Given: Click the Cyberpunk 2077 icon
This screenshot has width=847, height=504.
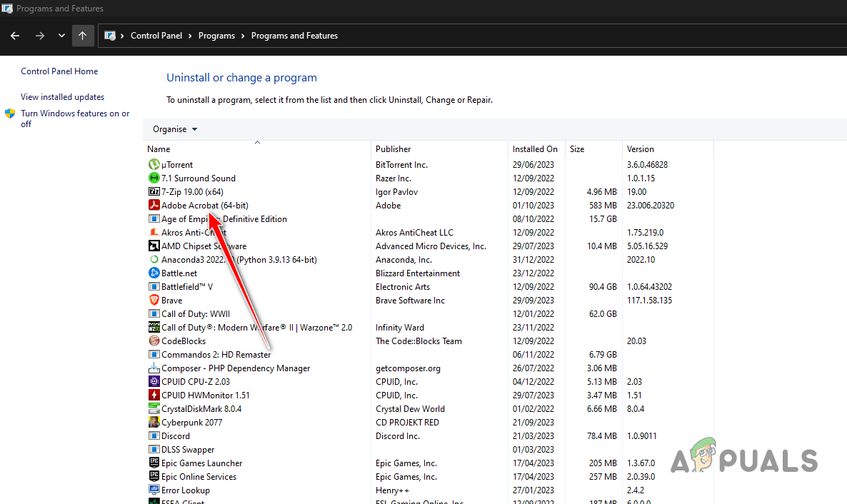Looking at the screenshot, I should coord(154,422).
